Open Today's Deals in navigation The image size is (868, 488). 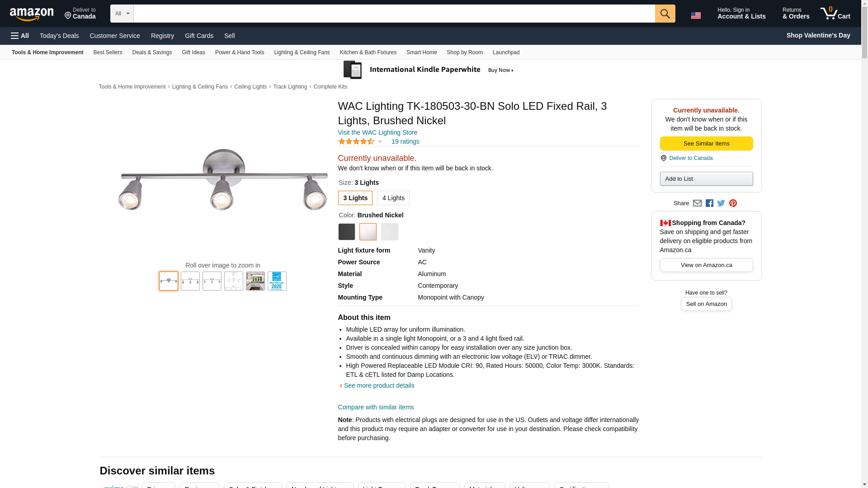(59, 36)
